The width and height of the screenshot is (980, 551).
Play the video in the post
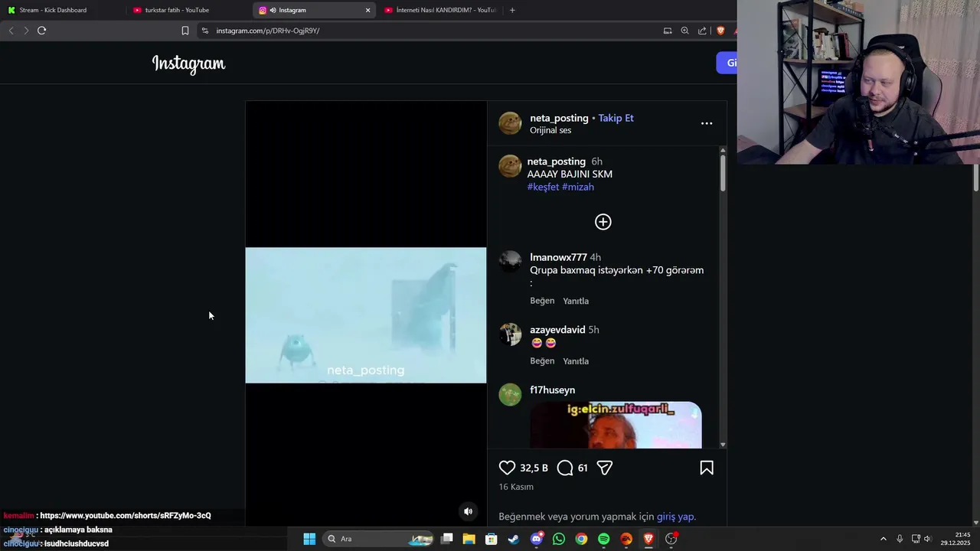[x=366, y=315]
